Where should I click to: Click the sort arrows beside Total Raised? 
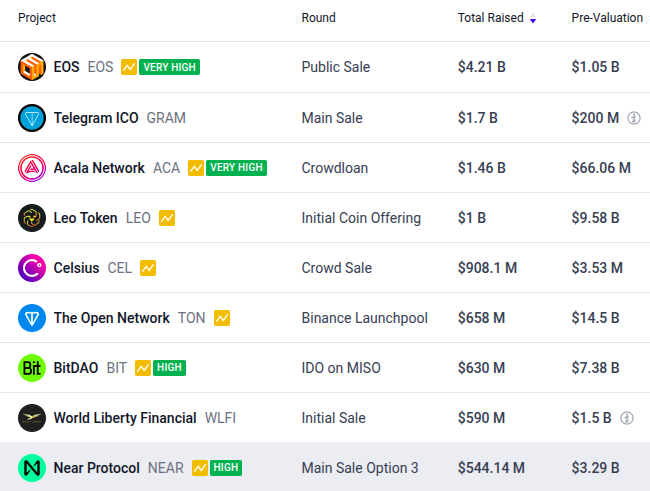pos(533,18)
